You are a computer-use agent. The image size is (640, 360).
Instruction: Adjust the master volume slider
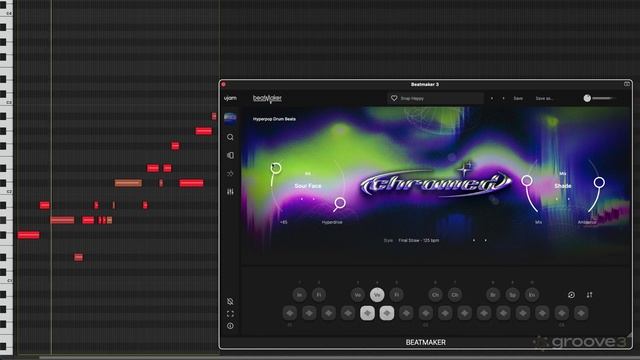(600, 98)
